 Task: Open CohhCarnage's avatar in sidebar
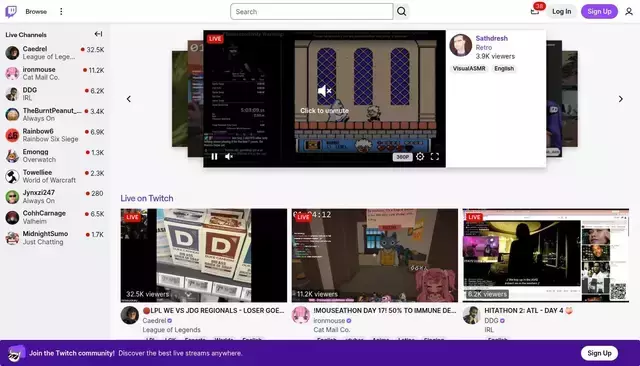point(12,217)
